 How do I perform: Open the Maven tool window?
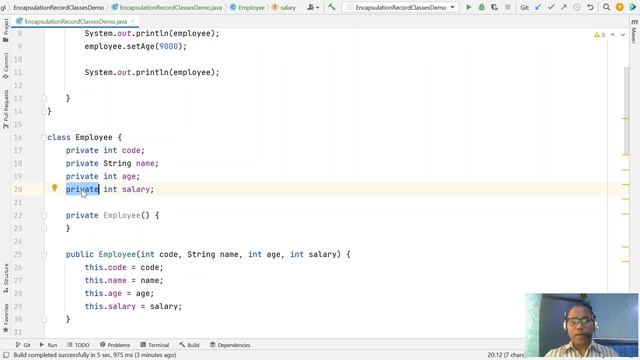pos(634,31)
